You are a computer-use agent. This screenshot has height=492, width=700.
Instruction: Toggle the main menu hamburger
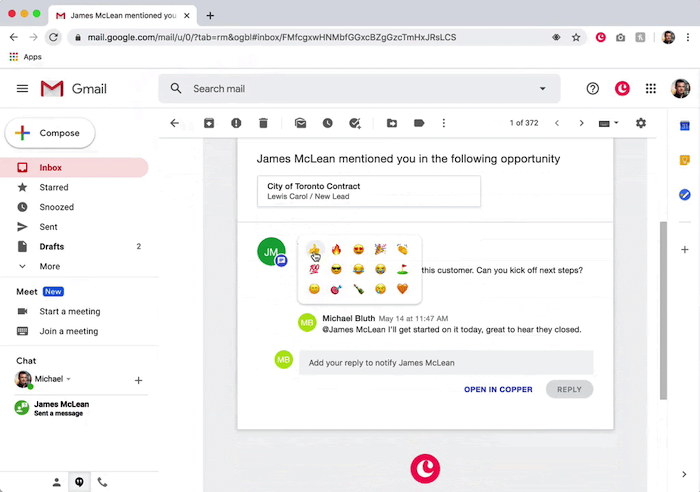(x=22, y=89)
